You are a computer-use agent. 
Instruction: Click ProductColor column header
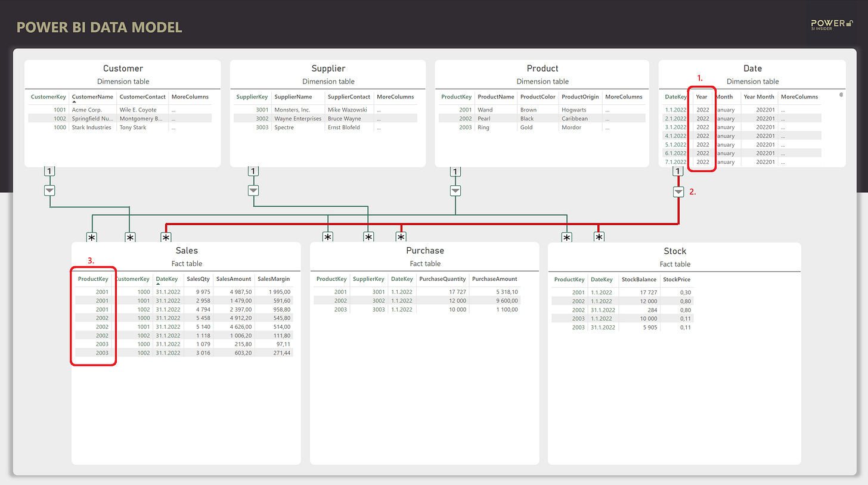[538, 97]
